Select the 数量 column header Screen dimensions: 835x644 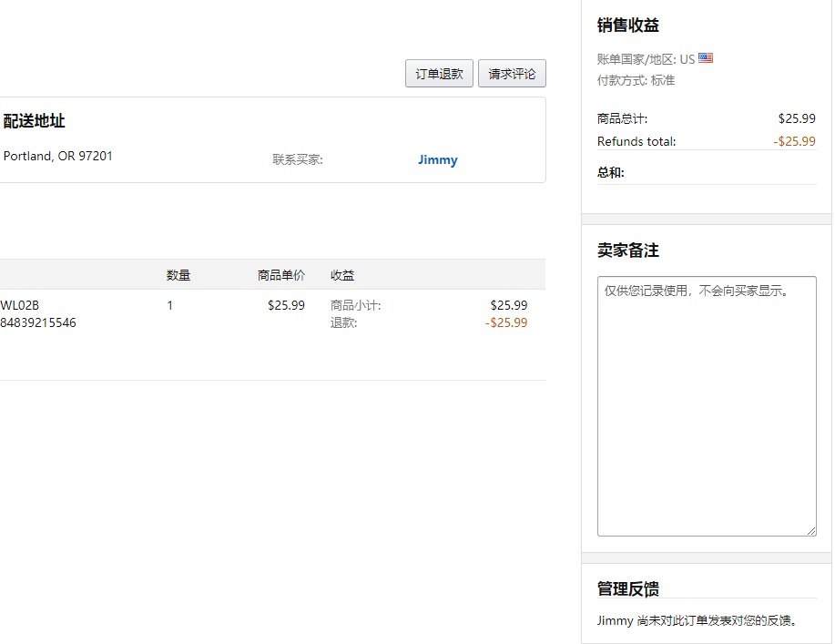click(178, 275)
